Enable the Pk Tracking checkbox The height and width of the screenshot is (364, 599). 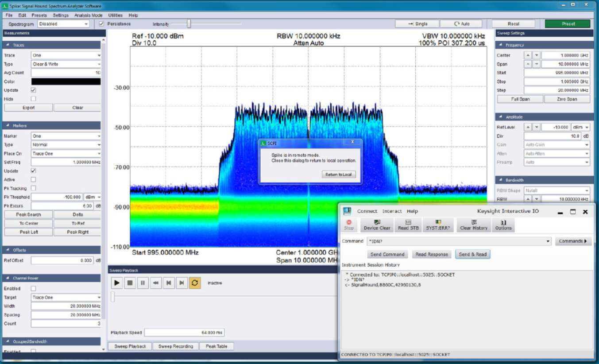coord(33,188)
